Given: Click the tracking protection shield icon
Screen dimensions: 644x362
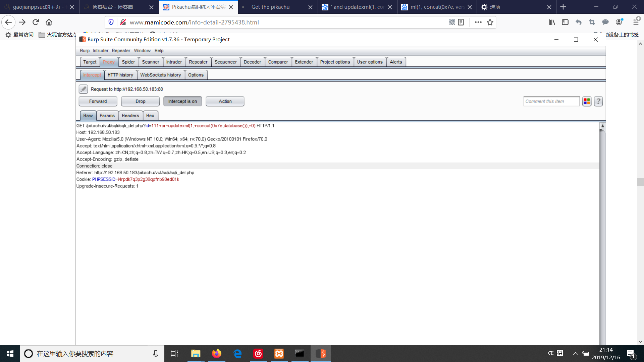Looking at the screenshot, I should [x=111, y=22].
